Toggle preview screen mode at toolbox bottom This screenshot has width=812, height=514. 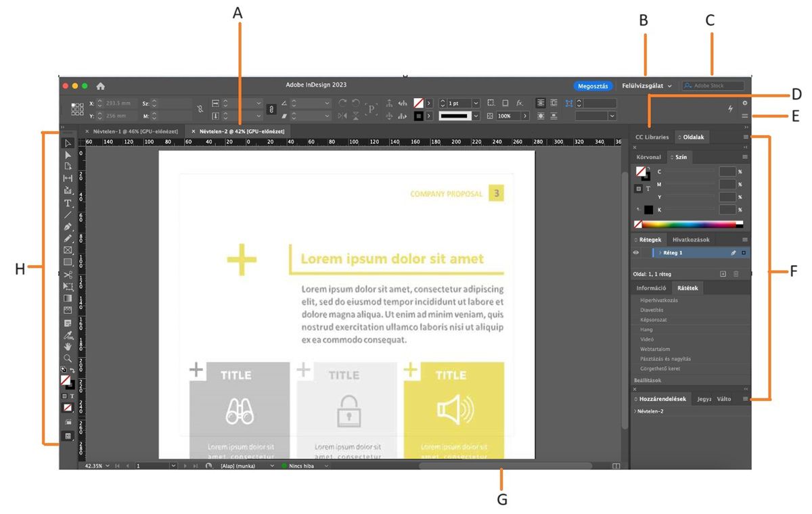coord(68,436)
